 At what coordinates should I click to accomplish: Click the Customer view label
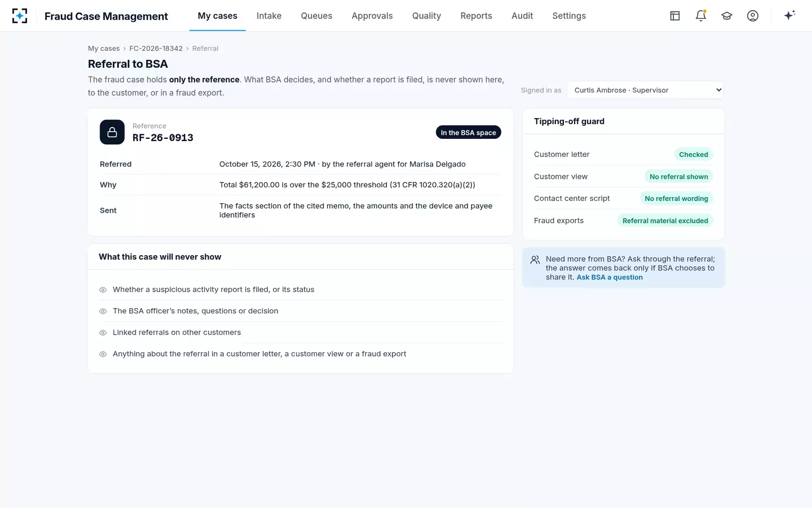pyautogui.click(x=561, y=177)
